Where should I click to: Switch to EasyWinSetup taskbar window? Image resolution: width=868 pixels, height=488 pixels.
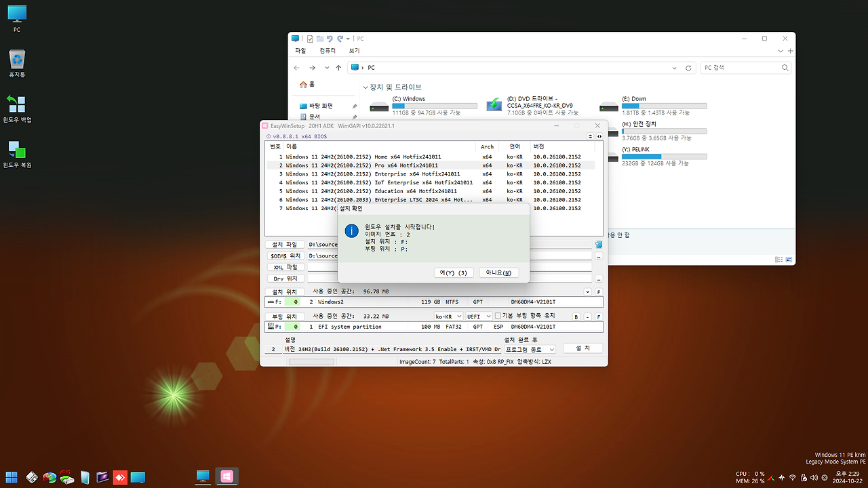[x=226, y=477]
